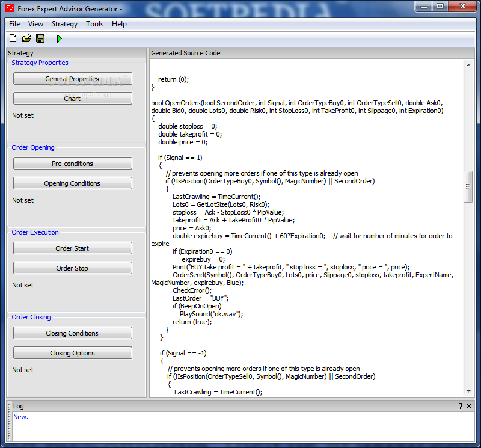
Task: Click code line 'double stoploss = 0;'
Action: coord(188,126)
